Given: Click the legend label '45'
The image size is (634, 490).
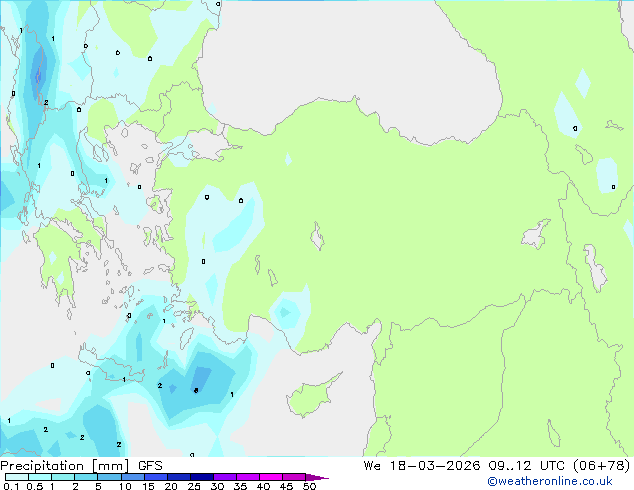Looking at the screenshot, I should (286, 486).
